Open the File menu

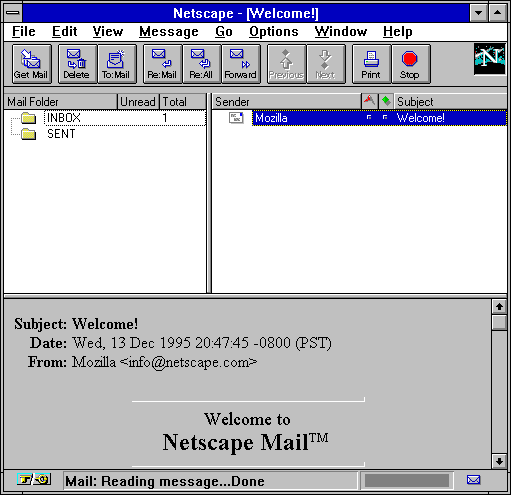coord(24,32)
